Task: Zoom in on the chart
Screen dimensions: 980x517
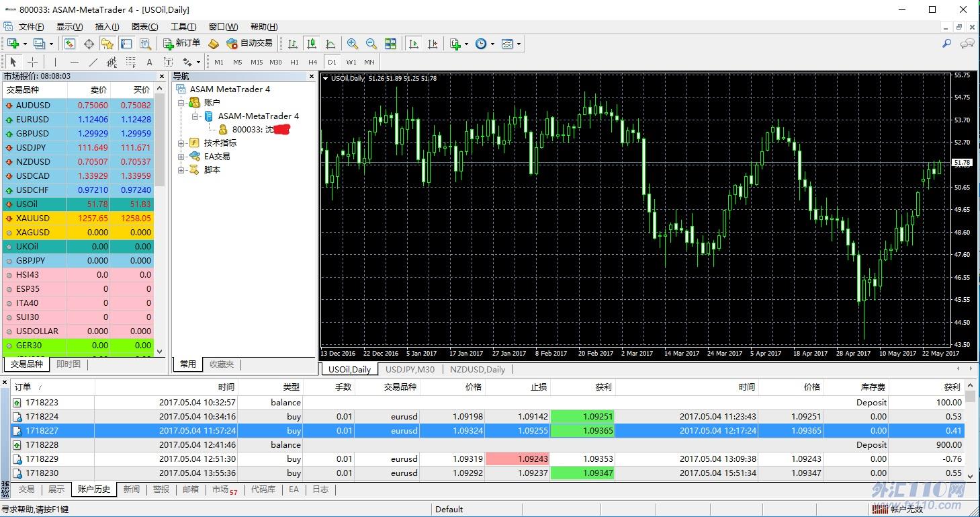Action: click(x=353, y=44)
